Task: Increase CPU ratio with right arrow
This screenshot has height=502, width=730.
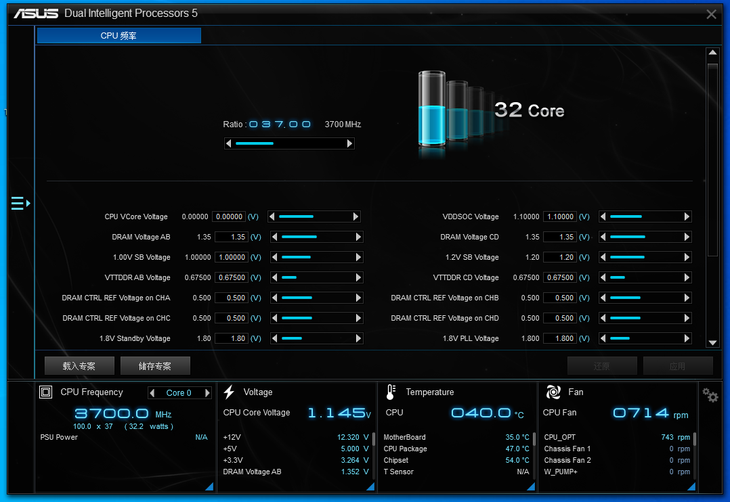Action: (x=350, y=143)
